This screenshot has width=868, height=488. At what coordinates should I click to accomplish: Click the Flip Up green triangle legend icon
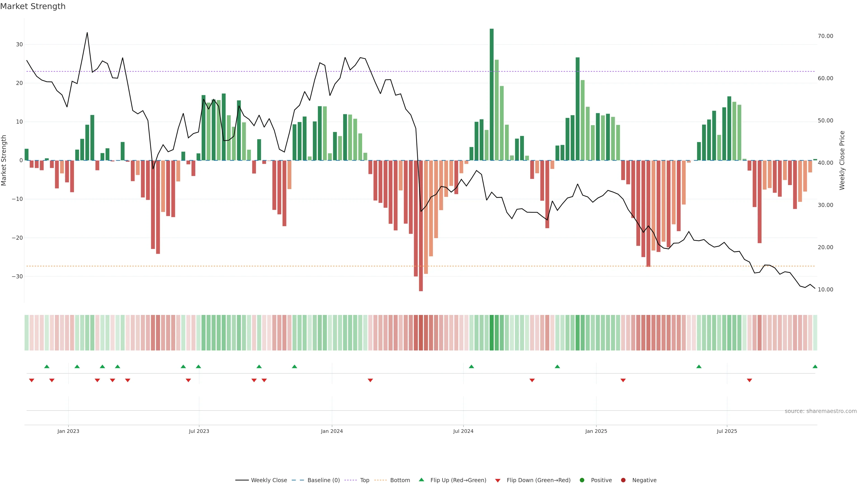coord(421,480)
